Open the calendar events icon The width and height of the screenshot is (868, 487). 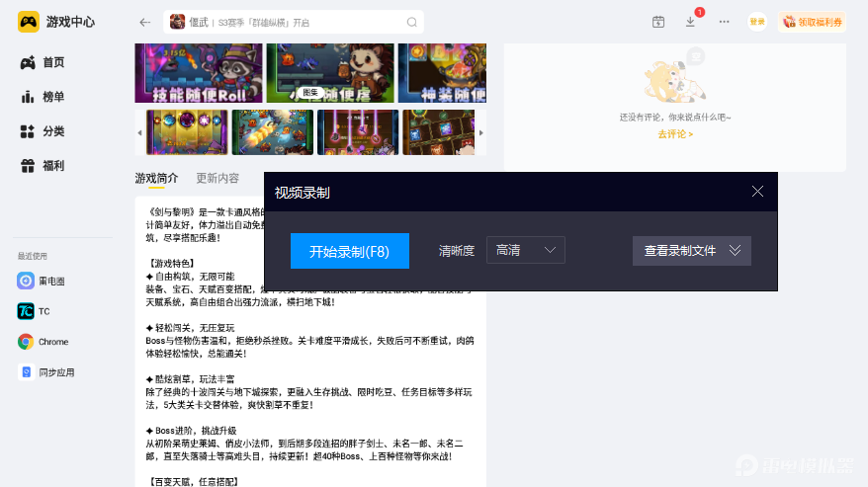(x=658, y=22)
